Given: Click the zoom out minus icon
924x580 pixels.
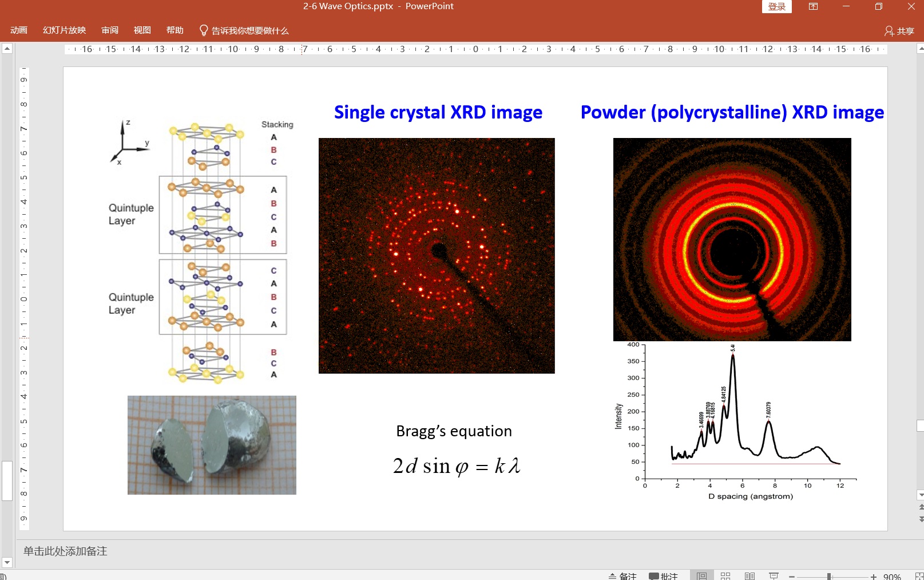Looking at the screenshot, I should (792, 577).
